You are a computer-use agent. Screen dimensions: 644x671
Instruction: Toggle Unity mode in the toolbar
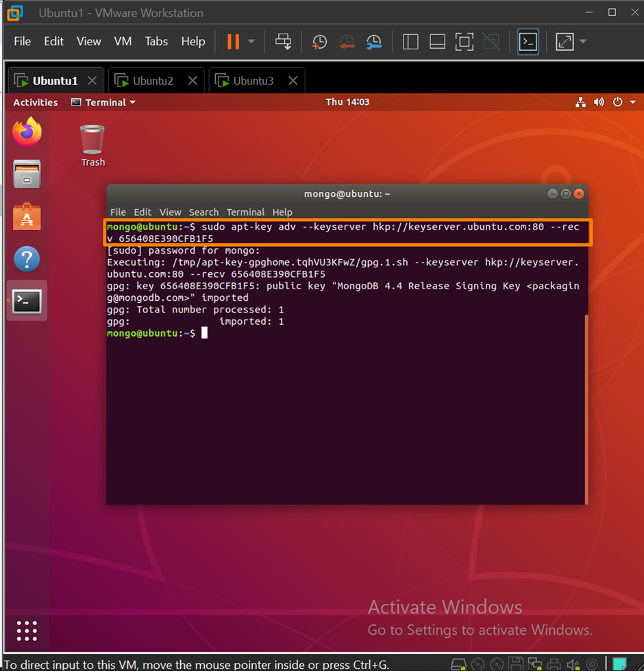click(491, 42)
